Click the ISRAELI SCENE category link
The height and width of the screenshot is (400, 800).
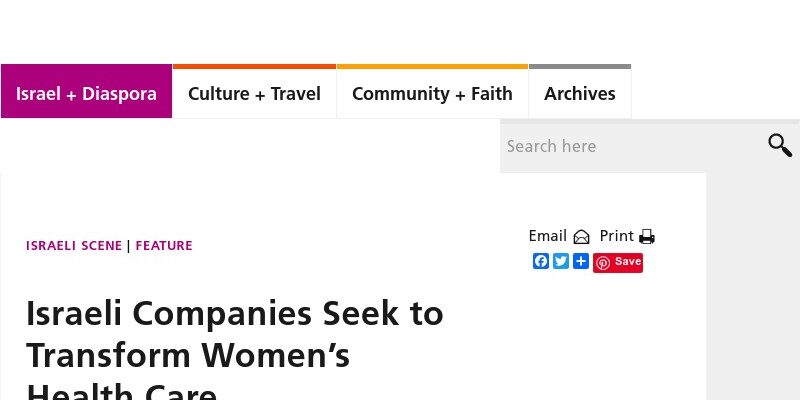[74, 246]
